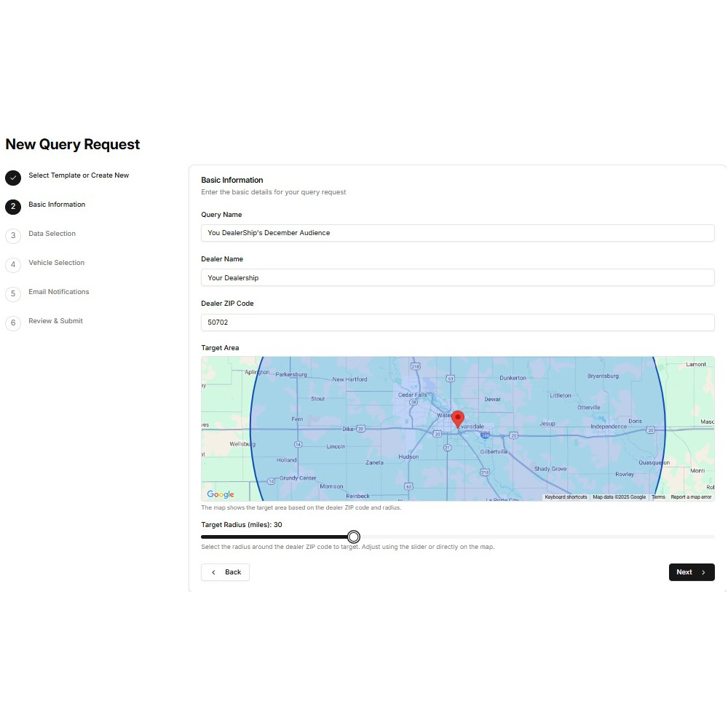Focus the Query Name input field
Screen dimensions: 728x728
tap(457, 233)
